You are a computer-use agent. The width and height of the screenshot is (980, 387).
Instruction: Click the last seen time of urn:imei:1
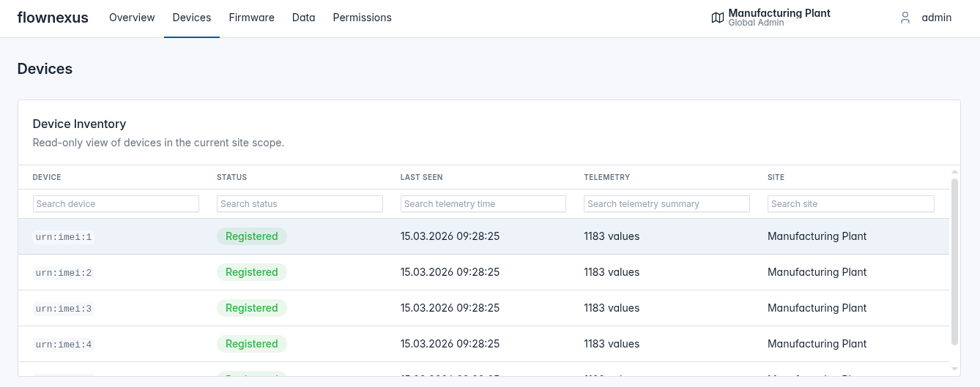450,236
